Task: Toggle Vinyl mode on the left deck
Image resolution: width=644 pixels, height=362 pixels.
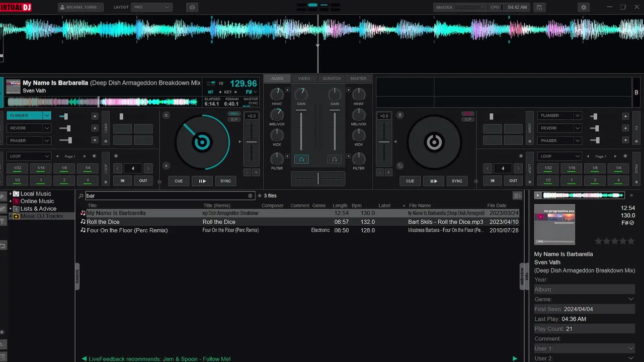Action: pos(234,114)
